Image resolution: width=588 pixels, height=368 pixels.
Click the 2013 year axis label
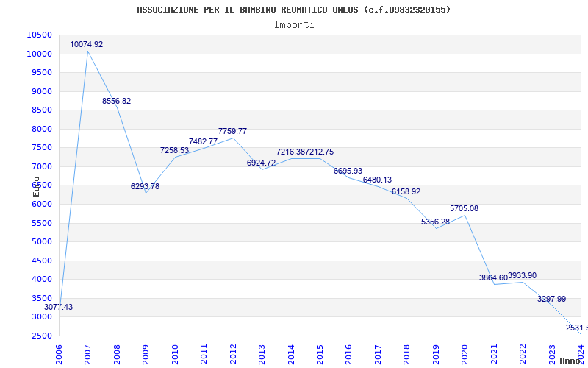click(262, 354)
